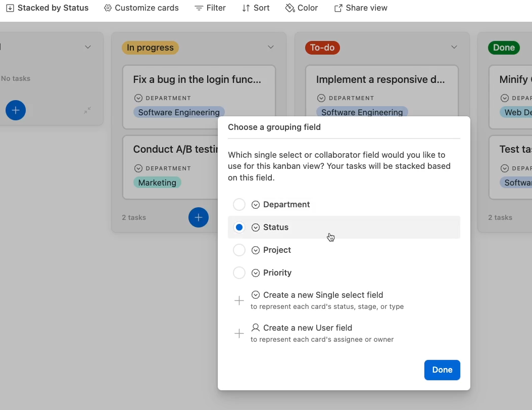This screenshot has width=532, height=410.
Task: Open the Filter menu
Action: [210, 8]
